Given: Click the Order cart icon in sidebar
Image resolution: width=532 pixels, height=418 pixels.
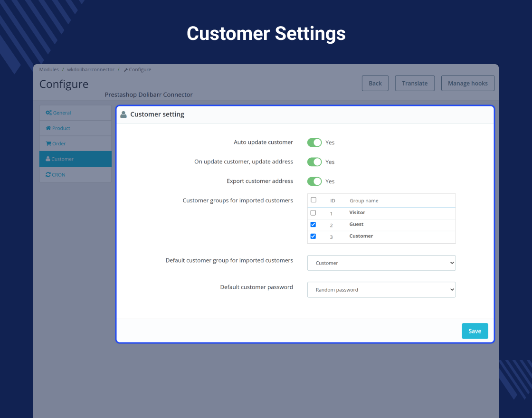Looking at the screenshot, I should pos(48,143).
